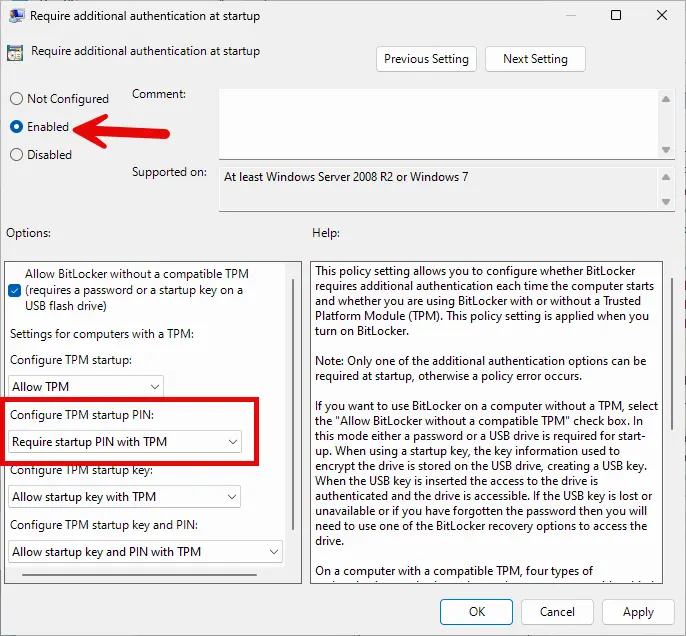Click the policy setting icon beside the heading
Viewport: 686px width, 636px height.
click(15, 53)
